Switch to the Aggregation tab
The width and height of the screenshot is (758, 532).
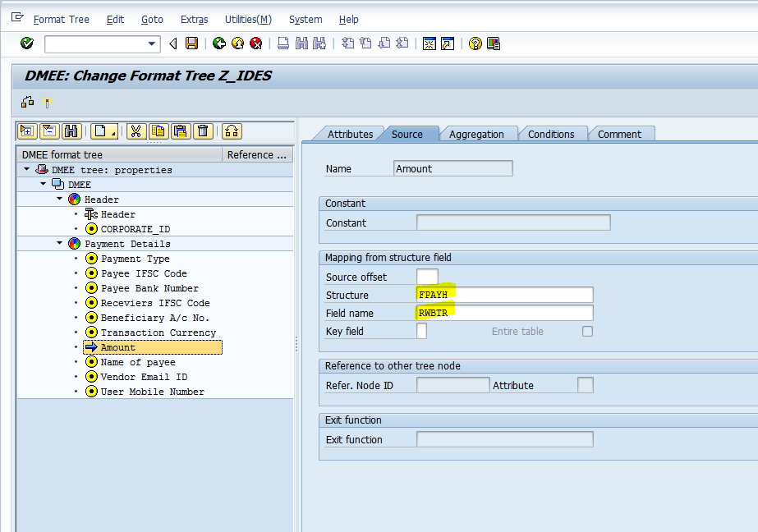point(476,134)
